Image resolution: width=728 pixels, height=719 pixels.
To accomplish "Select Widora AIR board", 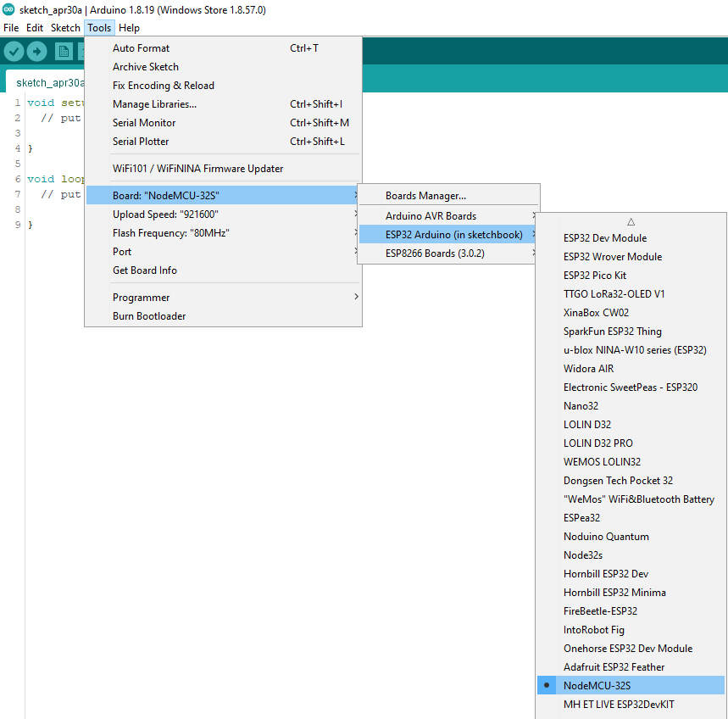I will pos(631,368).
